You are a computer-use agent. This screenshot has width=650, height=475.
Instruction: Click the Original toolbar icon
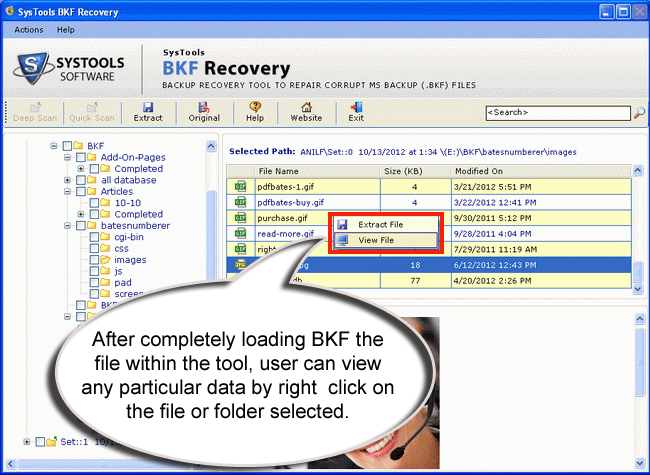[x=204, y=111]
